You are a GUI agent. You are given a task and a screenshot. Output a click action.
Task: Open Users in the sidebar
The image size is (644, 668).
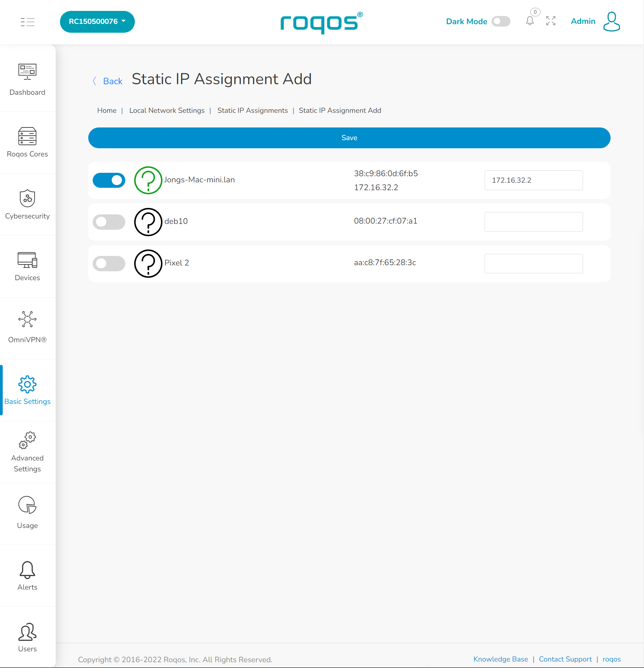coord(27,637)
